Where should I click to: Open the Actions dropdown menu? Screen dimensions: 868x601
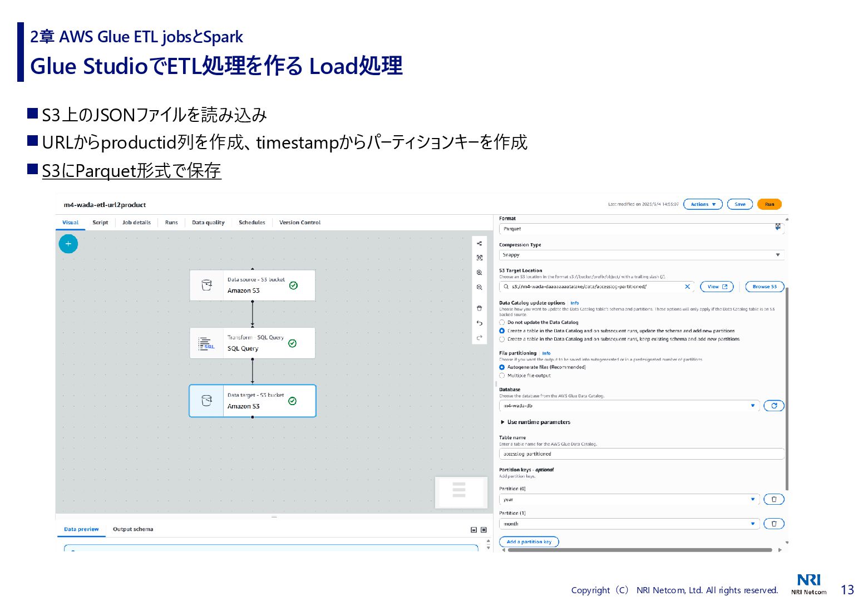coord(703,204)
